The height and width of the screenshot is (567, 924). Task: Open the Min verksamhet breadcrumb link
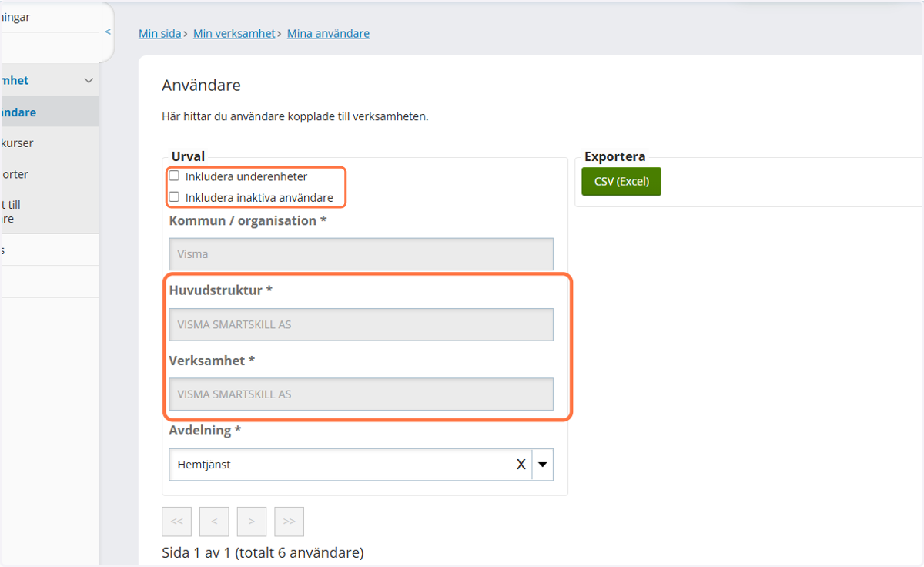point(234,34)
